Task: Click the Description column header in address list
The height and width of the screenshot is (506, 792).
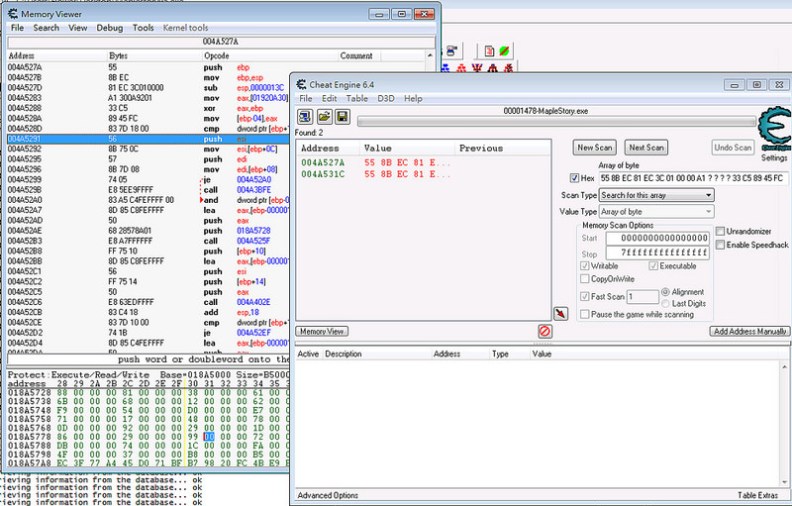Action: click(x=343, y=354)
